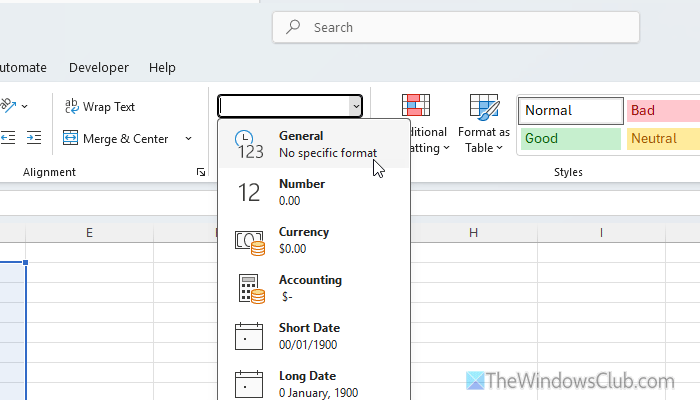Click the orientation text rotate icon
The width and height of the screenshot is (700, 400).
8,105
